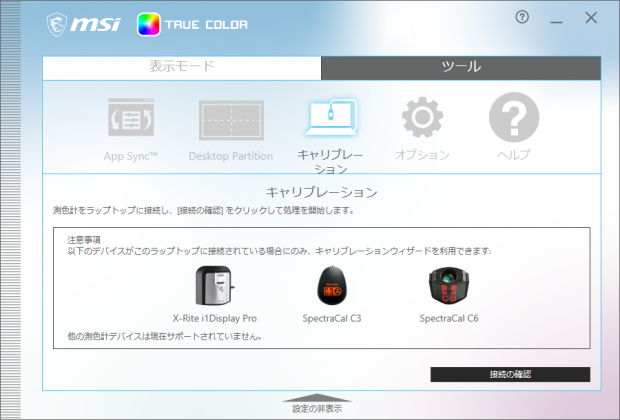Switch to the 表示モード tab
Image resolution: width=620 pixels, height=420 pixels.
182,68
